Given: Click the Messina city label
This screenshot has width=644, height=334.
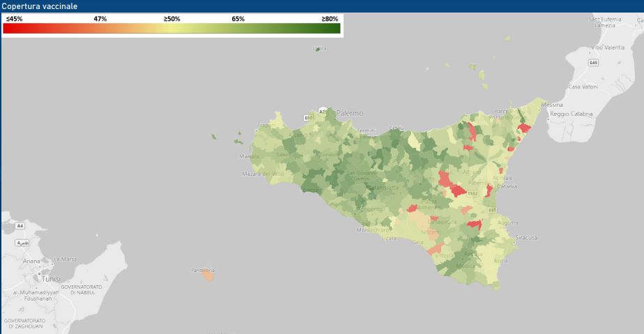Looking at the screenshot, I should pyautogui.click(x=551, y=105).
